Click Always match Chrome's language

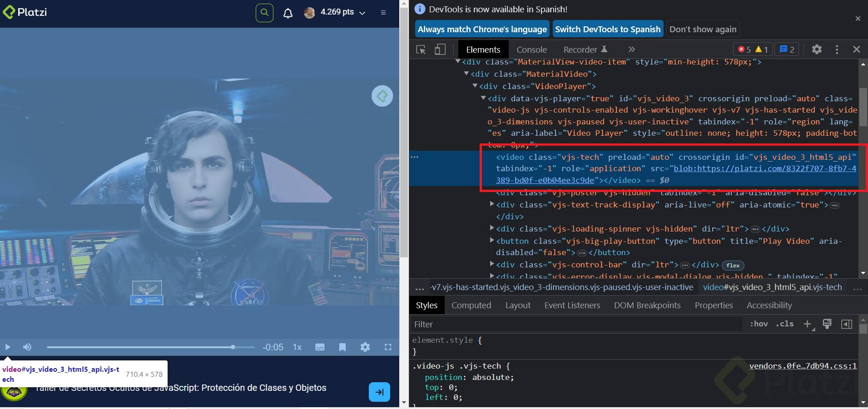[x=482, y=30]
